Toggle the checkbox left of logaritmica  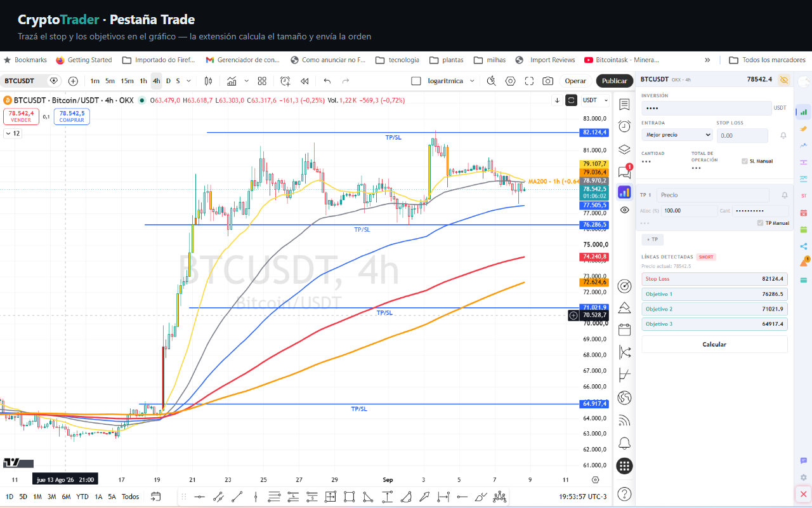click(416, 81)
